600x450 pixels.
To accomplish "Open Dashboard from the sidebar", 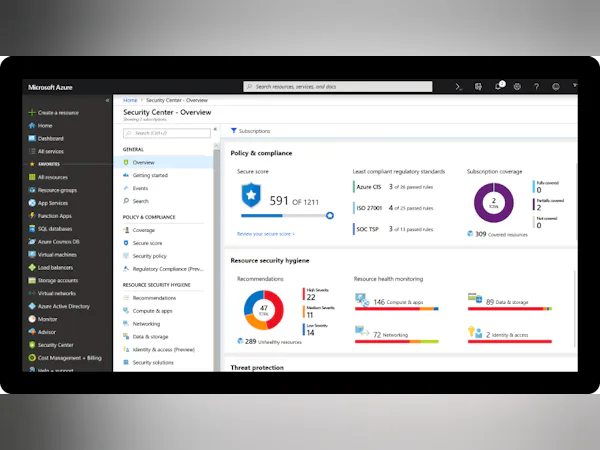I will click(x=46, y=139).
